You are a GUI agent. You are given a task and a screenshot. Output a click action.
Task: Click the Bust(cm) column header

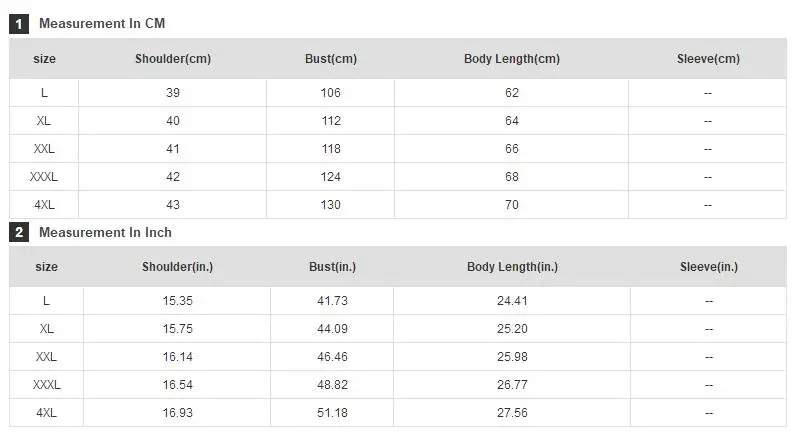(331, 58)
